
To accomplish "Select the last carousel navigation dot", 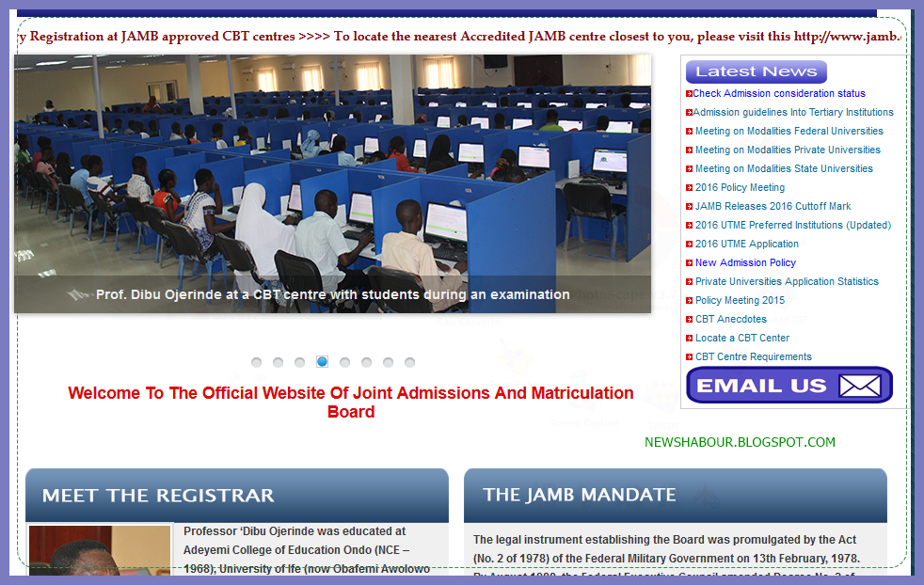I will pos(409,361).
